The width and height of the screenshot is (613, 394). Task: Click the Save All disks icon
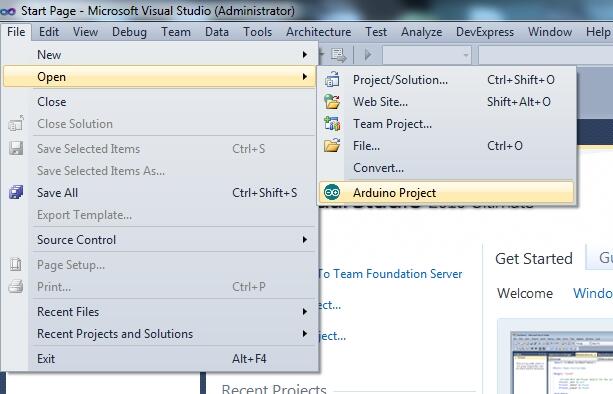[16, 192]
